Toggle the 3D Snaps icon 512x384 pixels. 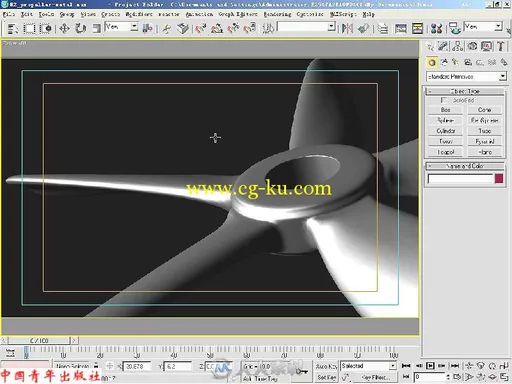tap(201, 29)
